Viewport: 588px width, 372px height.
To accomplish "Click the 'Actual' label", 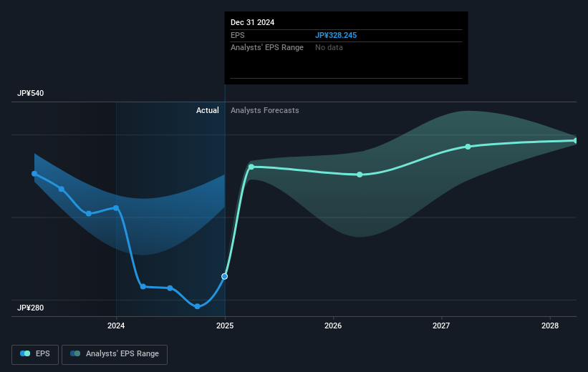I will click(x=208, y=110).
